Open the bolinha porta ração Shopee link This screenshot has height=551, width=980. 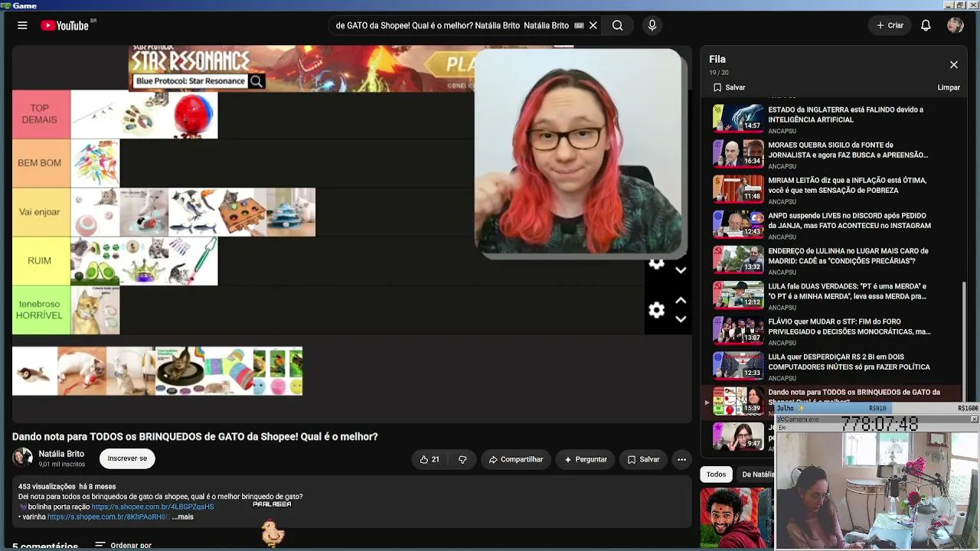tap(152, 507)
